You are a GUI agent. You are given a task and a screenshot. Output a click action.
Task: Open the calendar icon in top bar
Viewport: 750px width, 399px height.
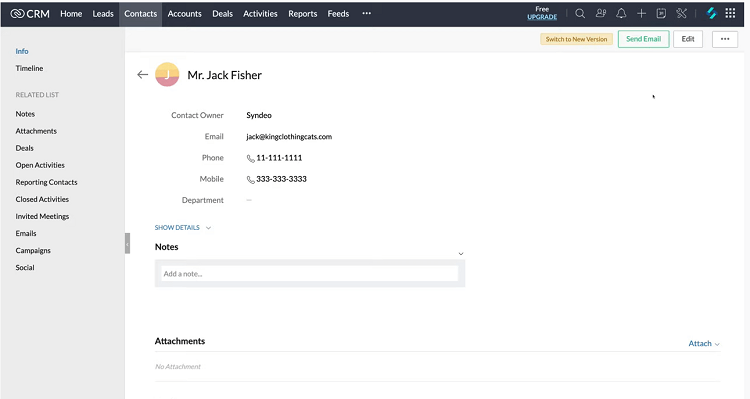point(661,14)
